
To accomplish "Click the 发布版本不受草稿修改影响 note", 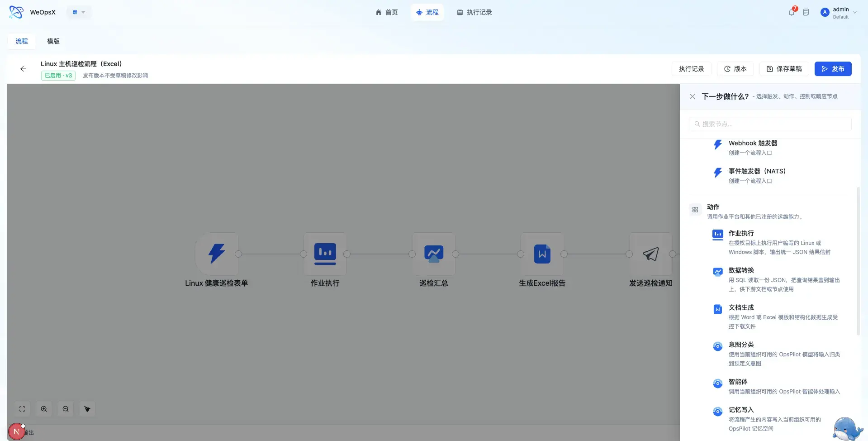I will [115, 76].
